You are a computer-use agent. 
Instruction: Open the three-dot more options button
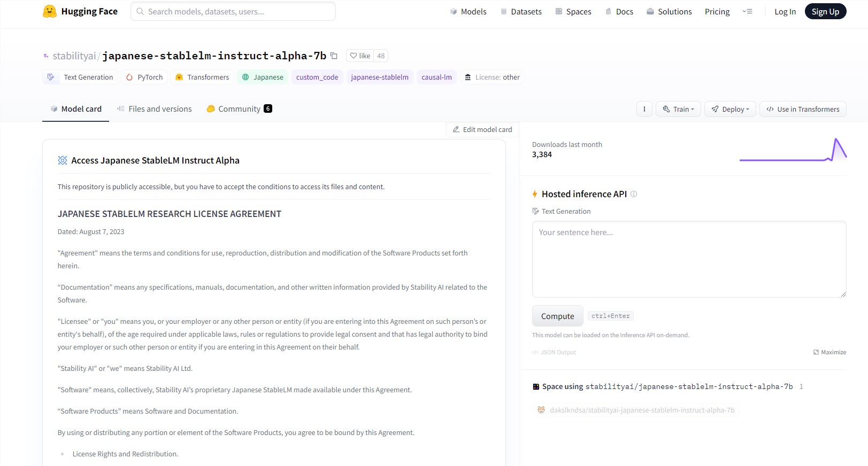pos(644,109)
